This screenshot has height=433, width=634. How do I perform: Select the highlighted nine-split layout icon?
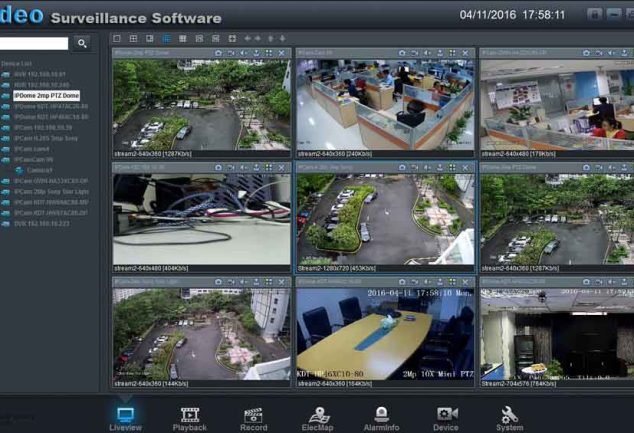(x=166, y=38)
